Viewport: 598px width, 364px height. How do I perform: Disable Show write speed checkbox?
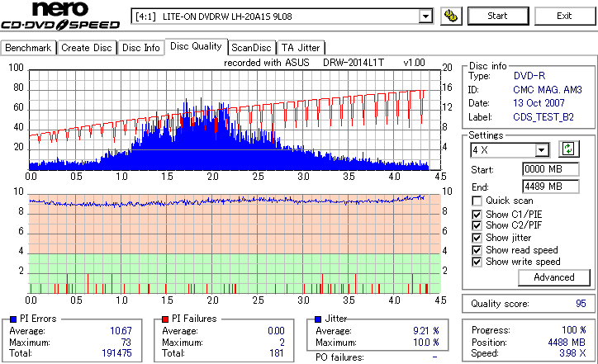click(477, 262)
